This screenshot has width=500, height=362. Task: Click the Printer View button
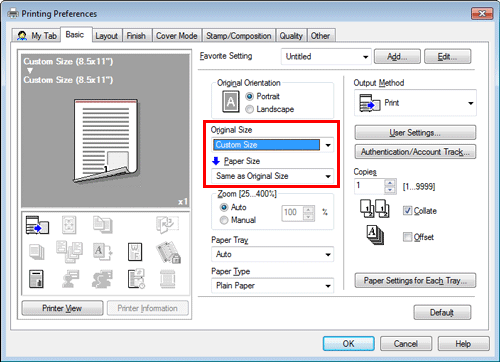(x=62, y=308)
